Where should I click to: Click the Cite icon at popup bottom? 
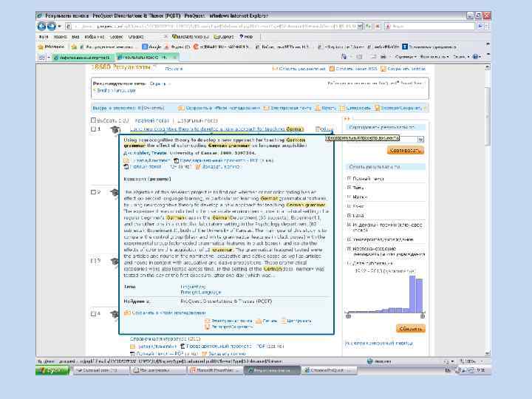[284, 321]
